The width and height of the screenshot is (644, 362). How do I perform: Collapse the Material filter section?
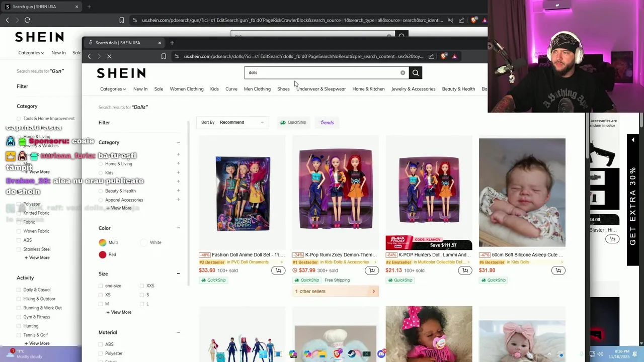point(178,332)
